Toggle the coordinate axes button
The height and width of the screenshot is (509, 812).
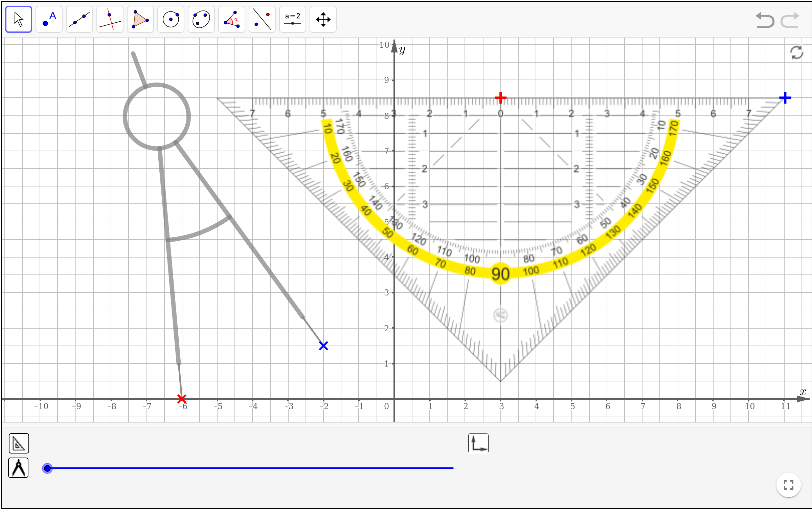tap(478, 443)
